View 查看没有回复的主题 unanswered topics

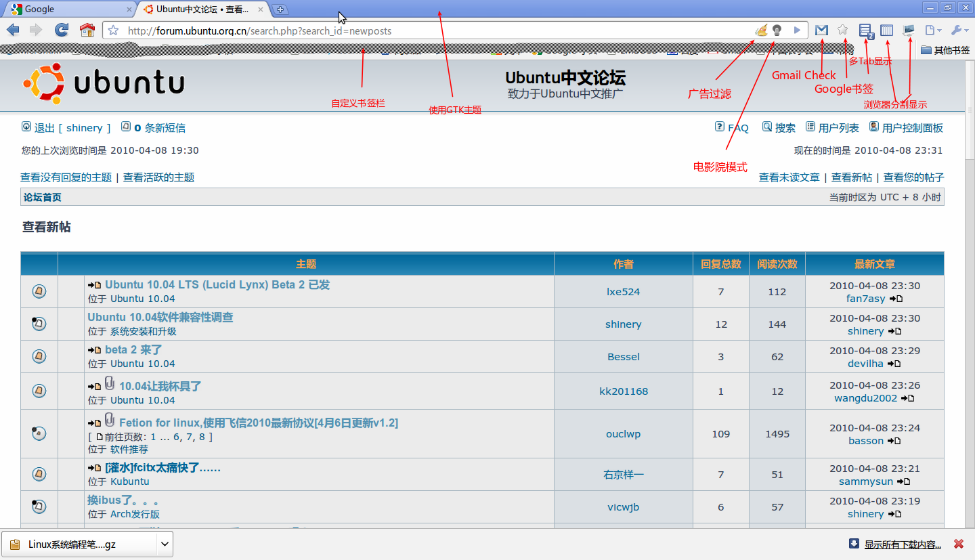point(66,177)
